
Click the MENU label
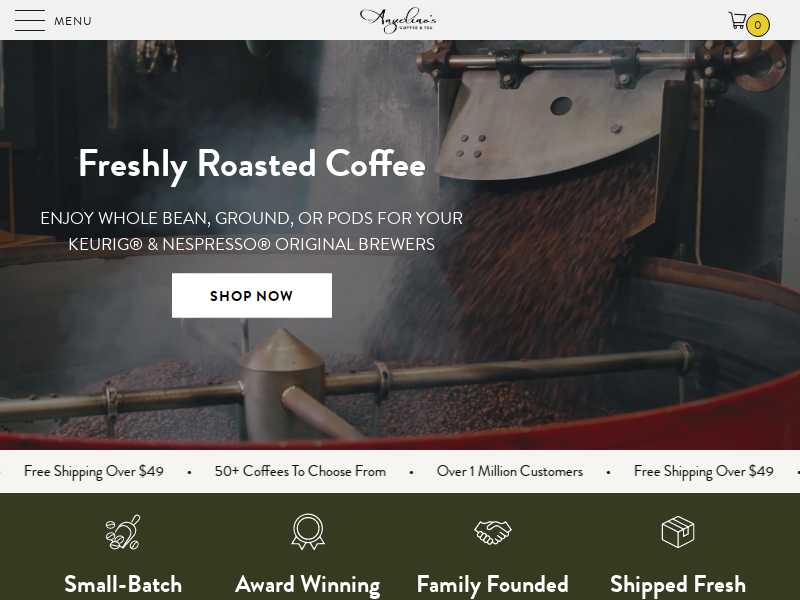click(73, 21)
